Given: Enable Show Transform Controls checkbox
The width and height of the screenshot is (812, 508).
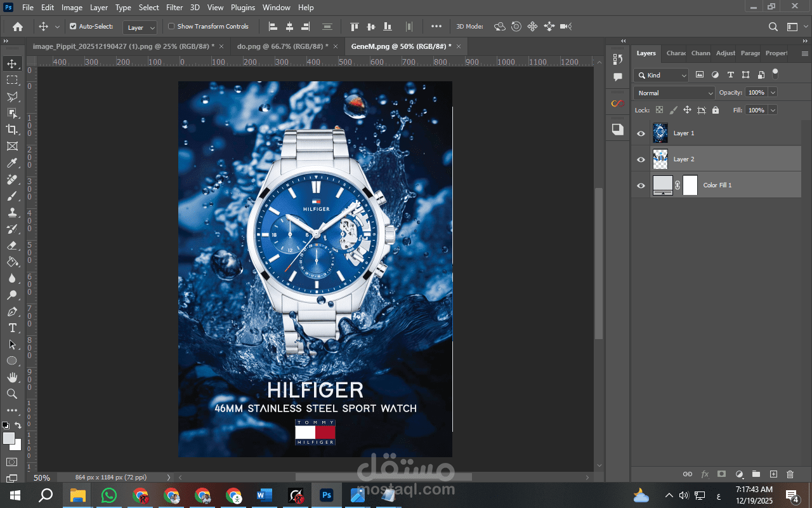Looking at the screenshot, I should click(x=171, y=27).
